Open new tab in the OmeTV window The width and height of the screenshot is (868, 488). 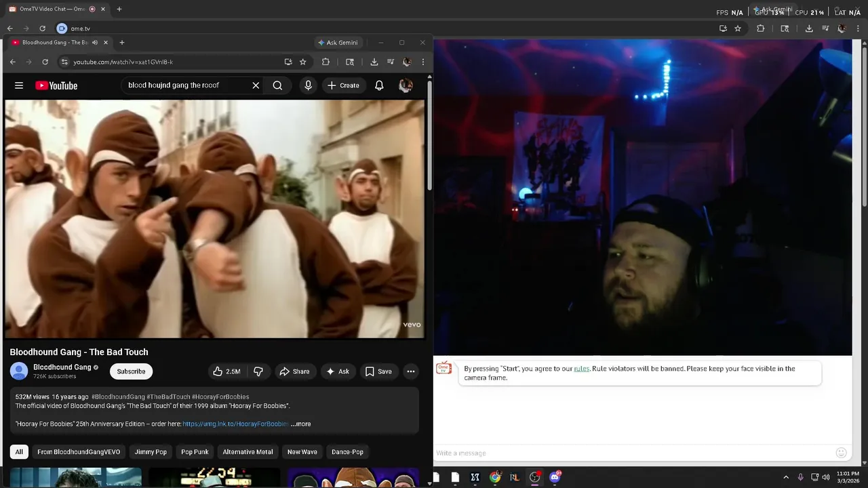coord(119,9)
